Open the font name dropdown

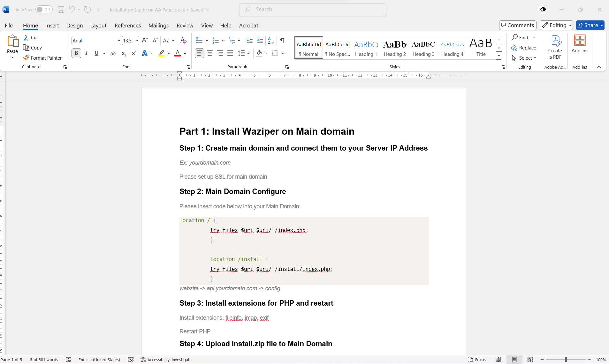coord(119,41)
